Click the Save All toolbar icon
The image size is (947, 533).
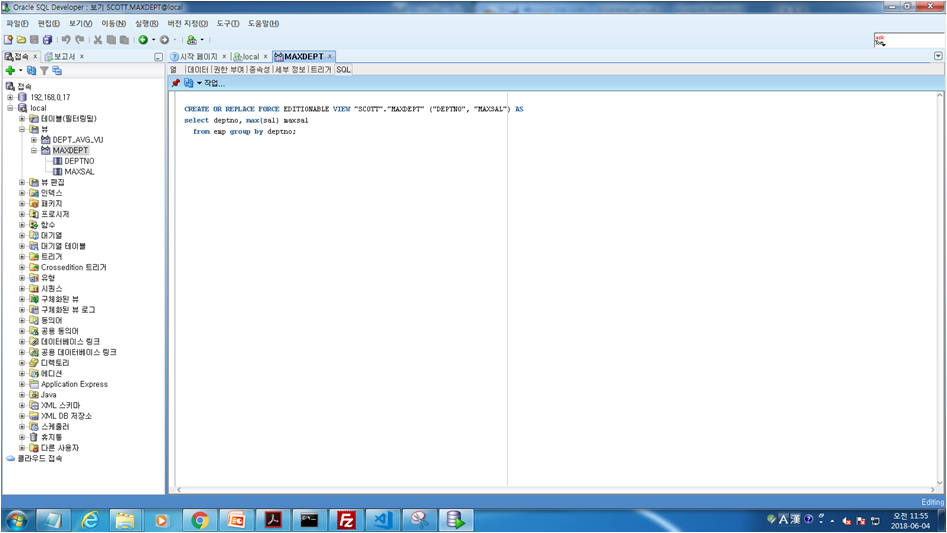[47, 40]
